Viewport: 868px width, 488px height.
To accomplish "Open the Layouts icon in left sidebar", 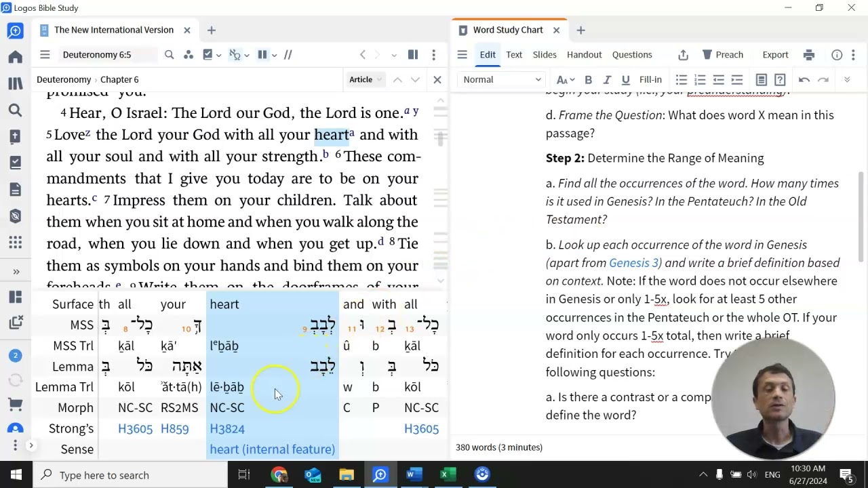I will click(15, 297).
